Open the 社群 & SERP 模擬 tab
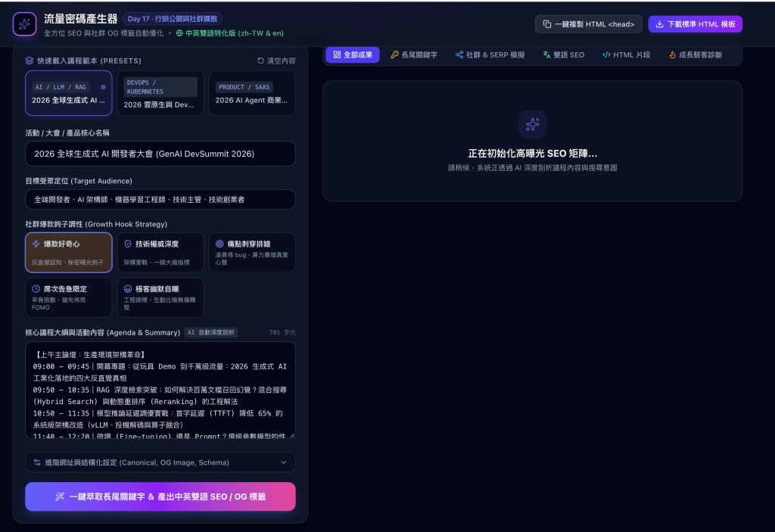 pyautogui.click(x=490, y=55)
